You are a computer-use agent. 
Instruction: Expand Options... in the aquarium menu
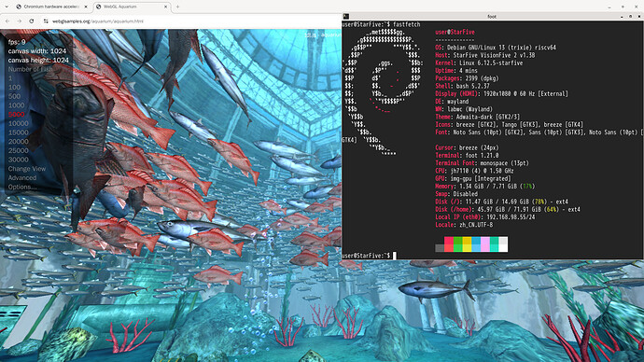(x=22, y=187)
